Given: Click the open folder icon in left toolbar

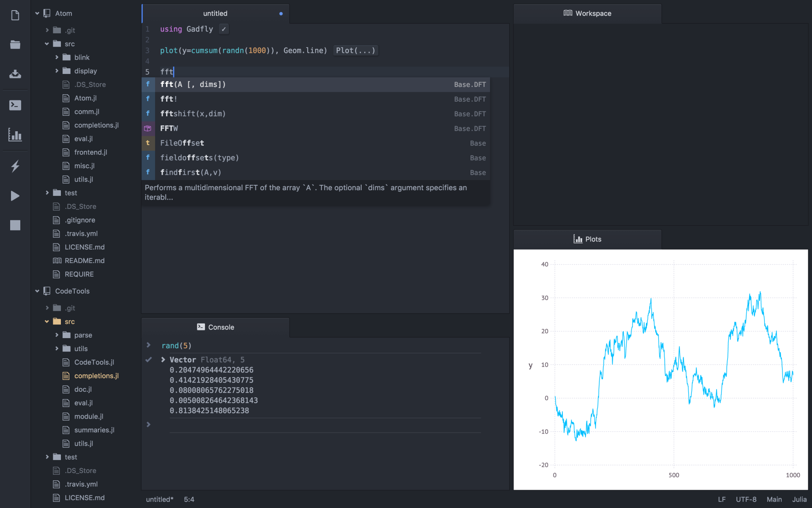Looking at the screenshot, I should 15,45.
